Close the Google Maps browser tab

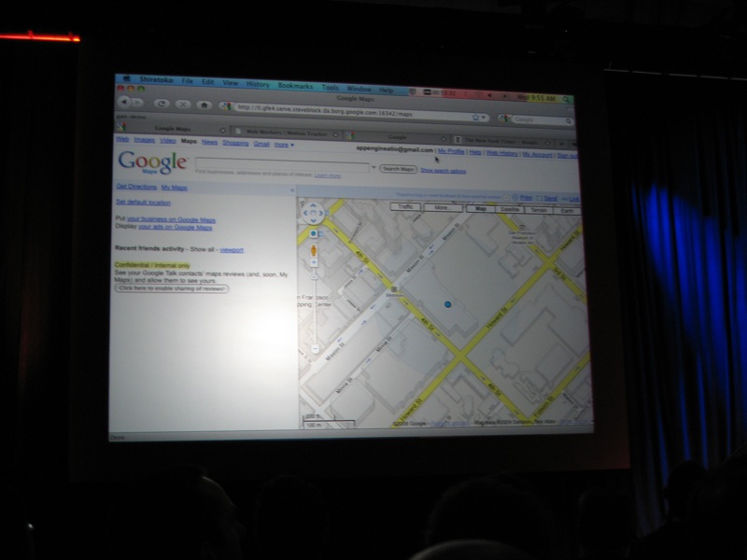222,130
